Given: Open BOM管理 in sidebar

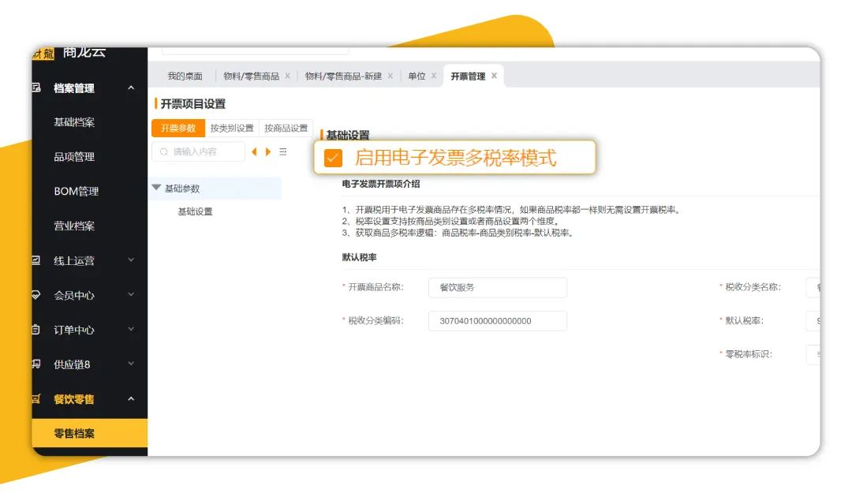Looking at the screenshot, I should (x=76, y=191).
